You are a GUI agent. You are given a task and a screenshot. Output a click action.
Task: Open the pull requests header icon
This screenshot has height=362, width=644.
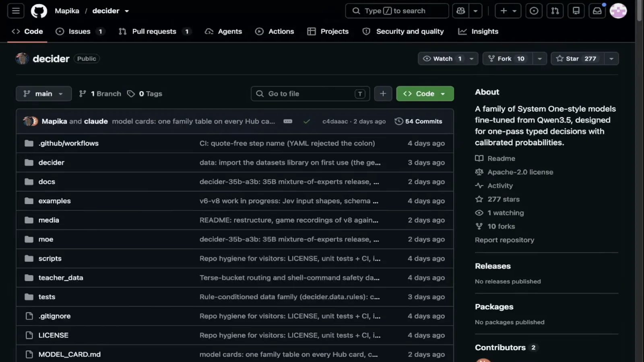[555, 11]
